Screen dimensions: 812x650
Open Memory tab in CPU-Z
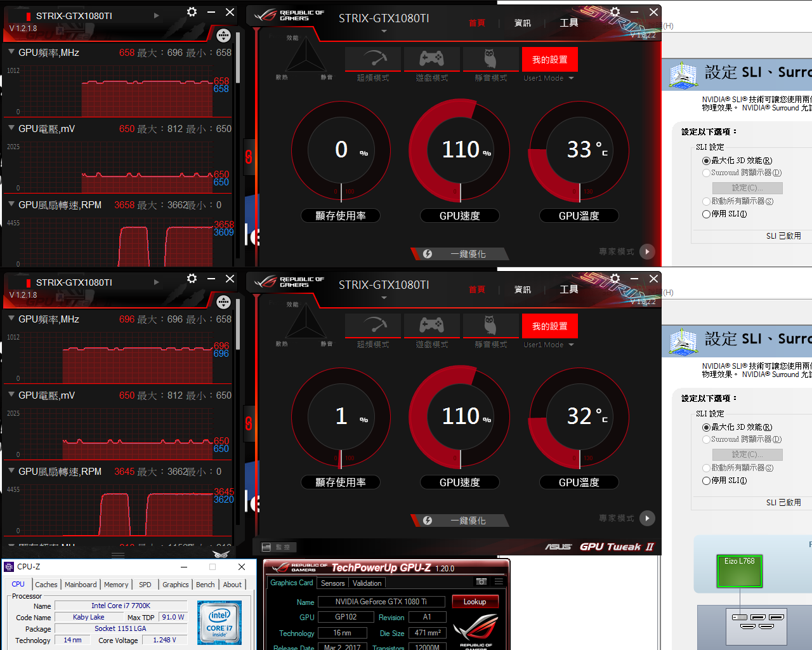click(x=116, y=585)
